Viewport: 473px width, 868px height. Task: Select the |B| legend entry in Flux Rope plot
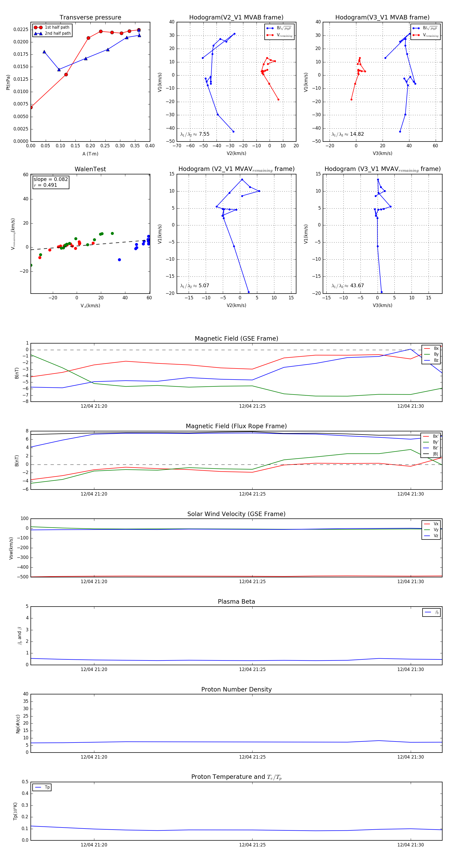pos(431,454)
